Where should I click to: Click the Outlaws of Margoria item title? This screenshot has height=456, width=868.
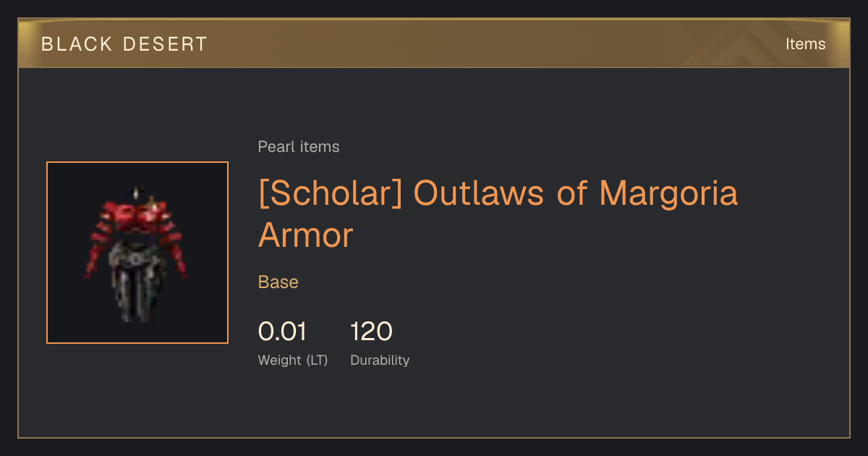click(498, 214)
